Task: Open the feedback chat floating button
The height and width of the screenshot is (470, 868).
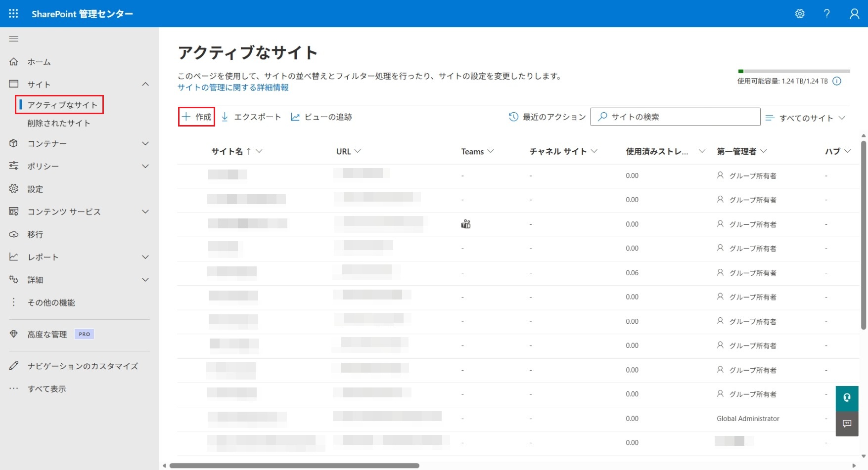Action: (x=847, y=424)
